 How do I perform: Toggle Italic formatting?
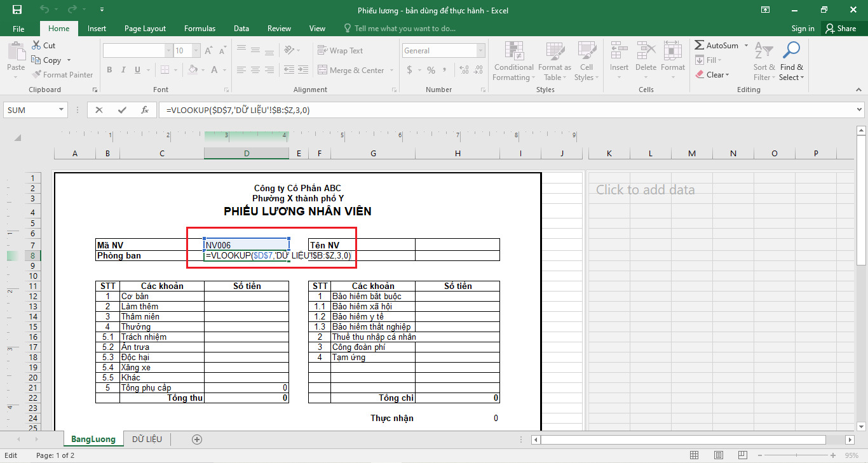125,70
